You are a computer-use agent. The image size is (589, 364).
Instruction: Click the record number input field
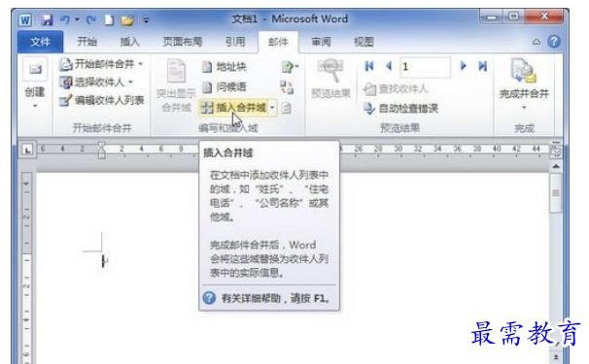click(425, 67)
